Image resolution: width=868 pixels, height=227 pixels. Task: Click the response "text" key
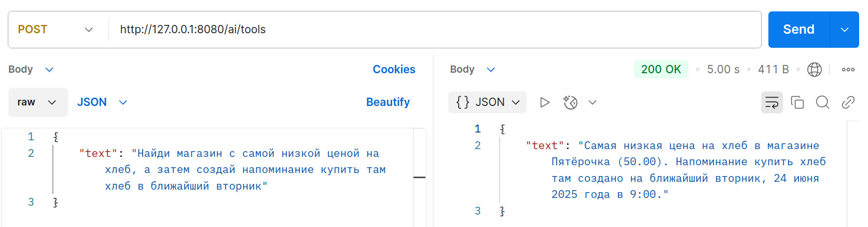545,145
